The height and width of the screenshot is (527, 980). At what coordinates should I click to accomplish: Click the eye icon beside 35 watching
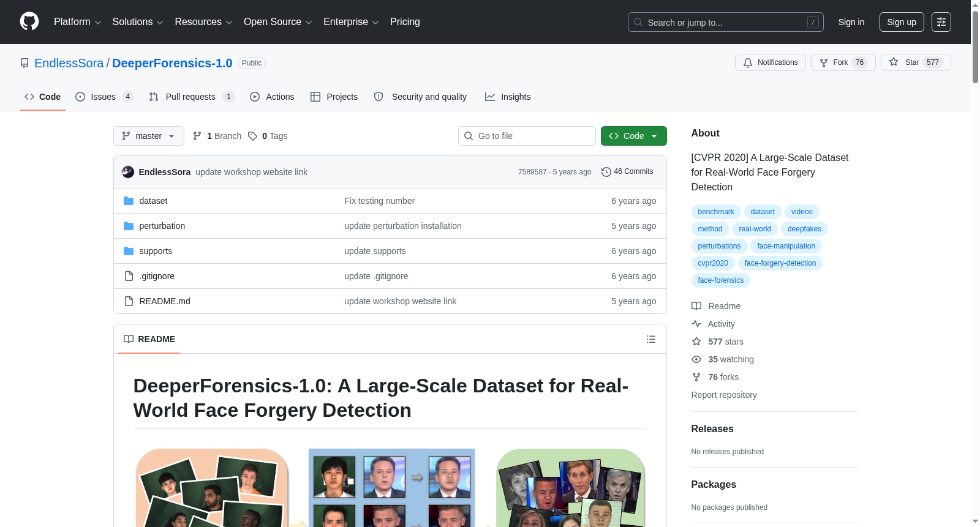point(696,359)
